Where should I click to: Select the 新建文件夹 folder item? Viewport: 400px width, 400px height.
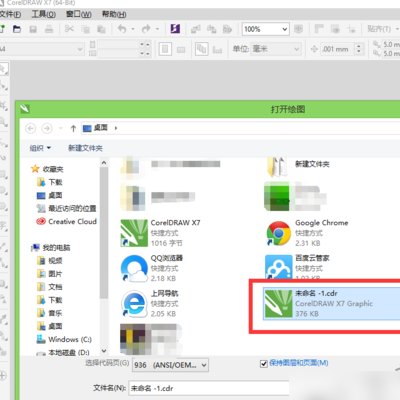298,166
